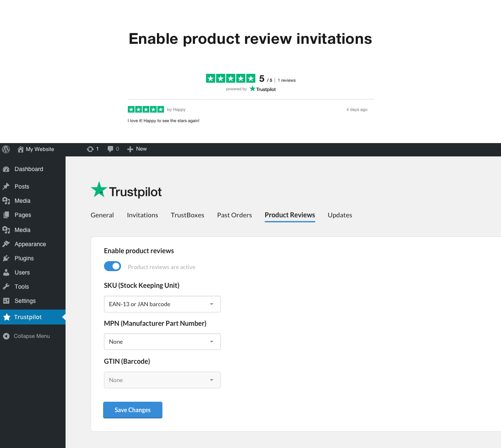Image resolution: width=501 pixels, height=448 pixels.
Task: Click the Appearance paintbrush icon
Action: click(x=6, y=244)
